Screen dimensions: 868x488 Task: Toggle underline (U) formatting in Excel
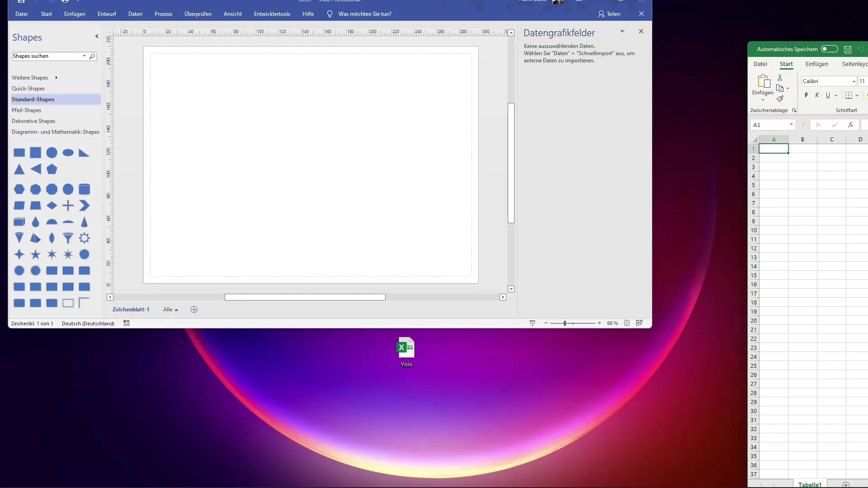coord(828,95)
